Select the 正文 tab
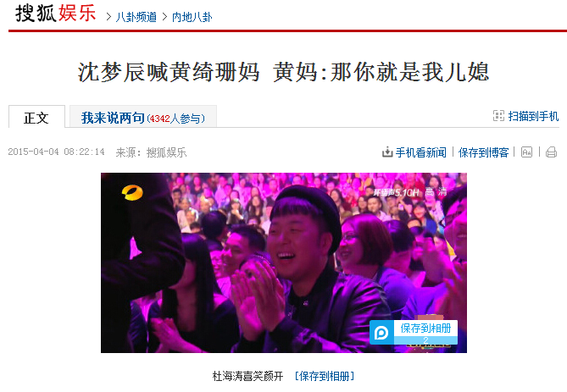The width and height of the screenshot is (567, 392). 36,117
